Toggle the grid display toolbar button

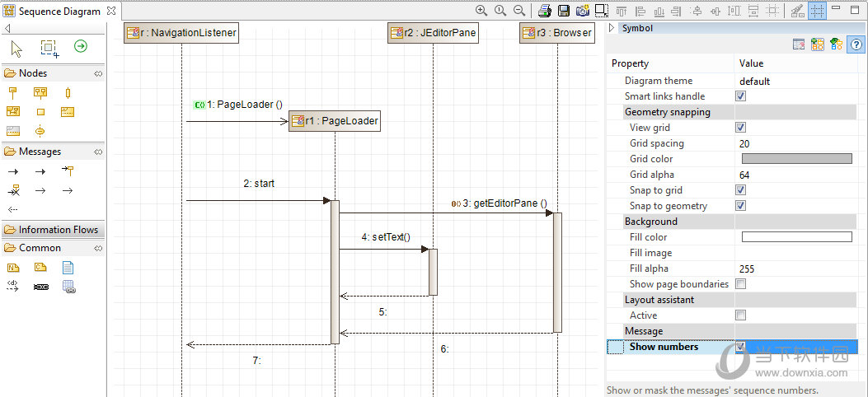(x=817, y=11)
